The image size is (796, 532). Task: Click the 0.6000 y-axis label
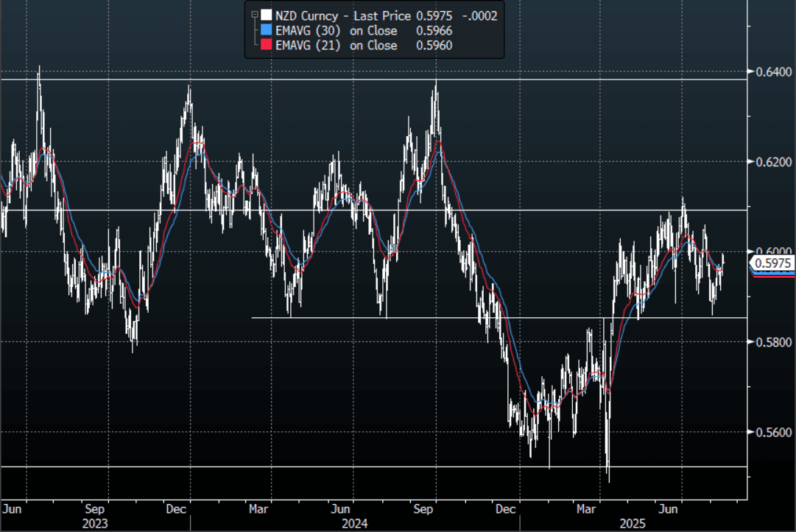pyautogui.click(x=772, y=251)
